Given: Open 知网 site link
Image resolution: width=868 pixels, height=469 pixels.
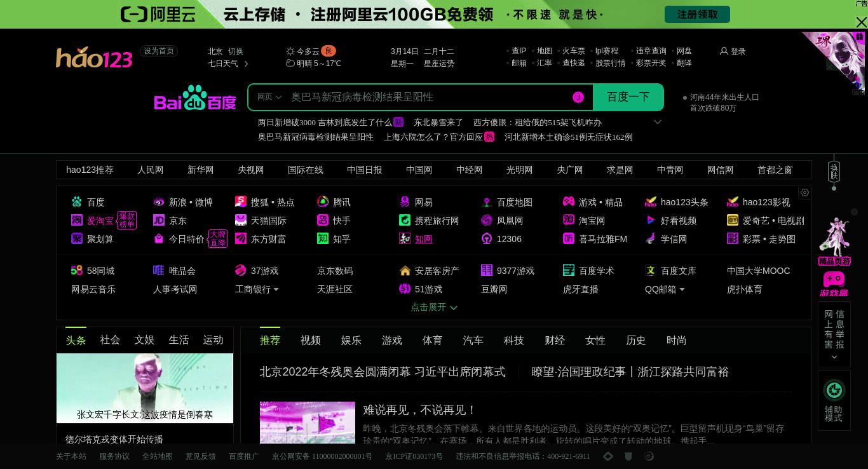Looking at the screenshot, I should pyautogui.click(x=424, y=239).
